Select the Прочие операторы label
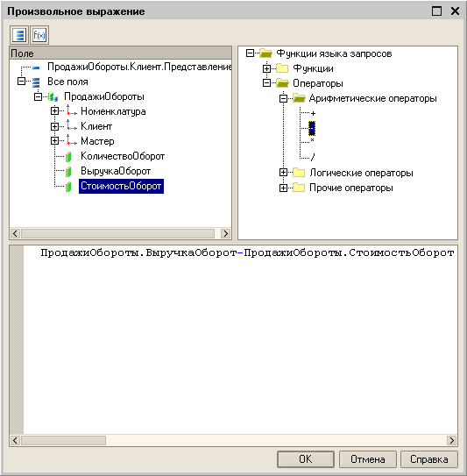Screen dimensions: 467x476 (x=351, y=188)
